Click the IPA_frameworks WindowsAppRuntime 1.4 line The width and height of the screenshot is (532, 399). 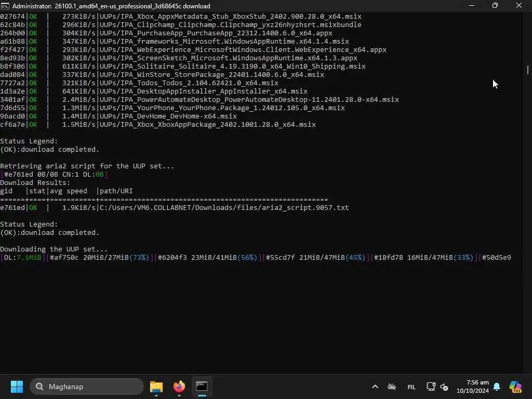point(175,42)
